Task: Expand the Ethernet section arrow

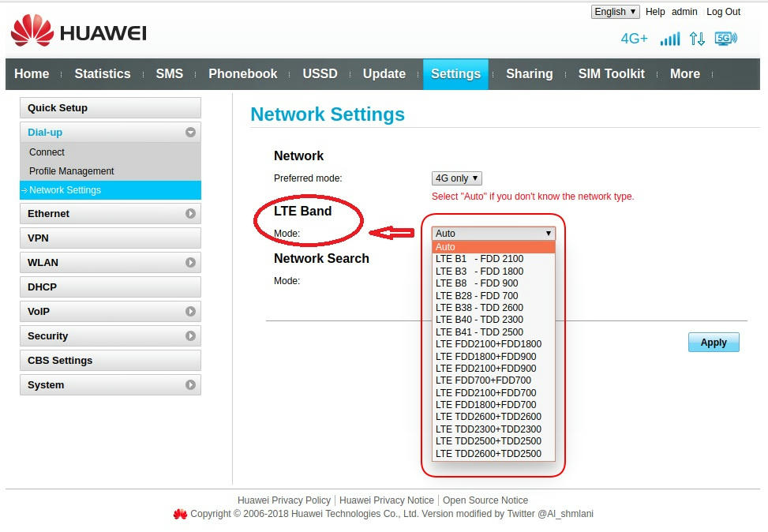Action: click(190, 214)
